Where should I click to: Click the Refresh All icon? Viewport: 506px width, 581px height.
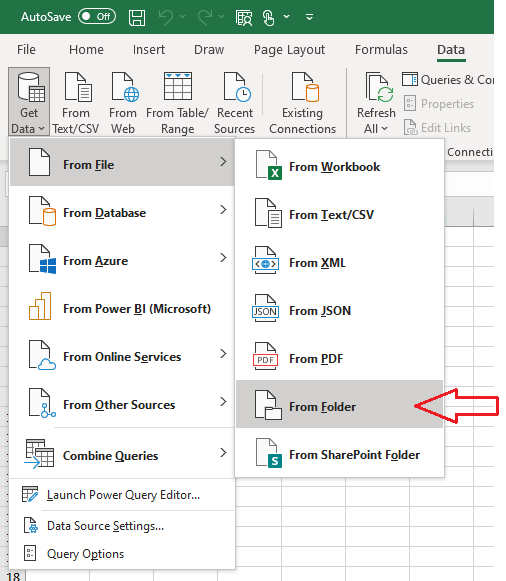379,87
